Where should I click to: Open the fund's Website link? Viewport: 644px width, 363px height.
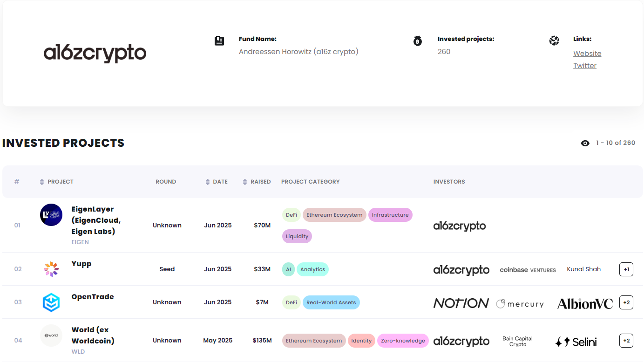point(587,54)
